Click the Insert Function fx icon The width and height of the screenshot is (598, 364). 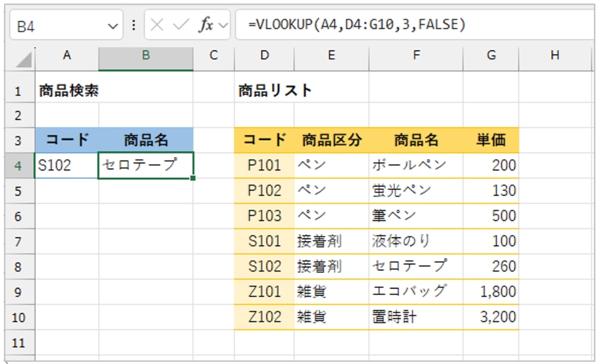[x=205, y=25]
